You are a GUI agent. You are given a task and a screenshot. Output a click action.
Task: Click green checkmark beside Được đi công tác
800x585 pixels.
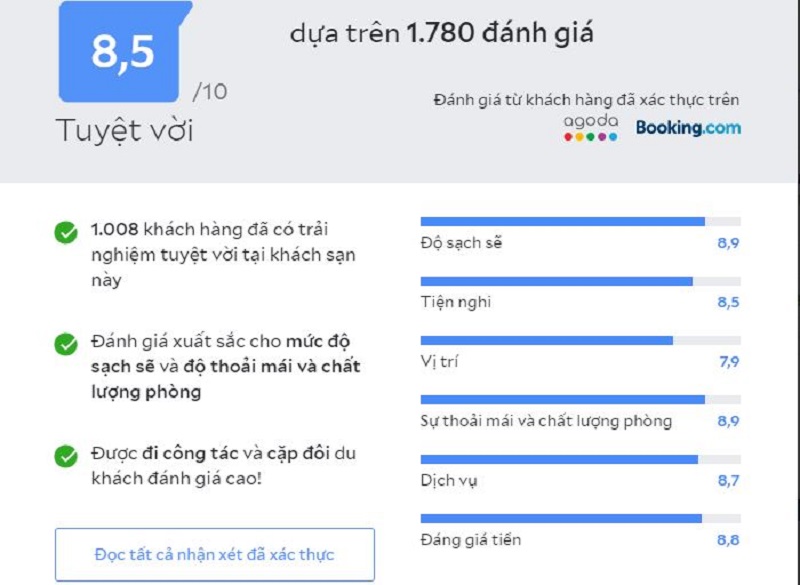pos(66,456)
